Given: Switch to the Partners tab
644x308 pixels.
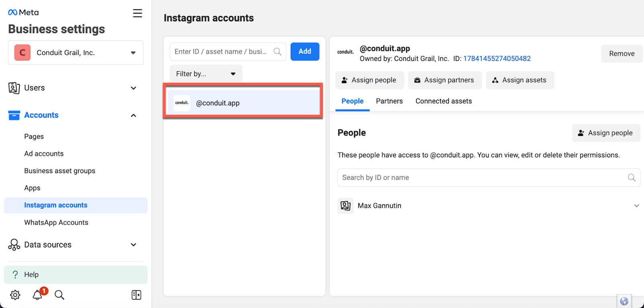Looking at the screenshot, I should coord(389,101).
